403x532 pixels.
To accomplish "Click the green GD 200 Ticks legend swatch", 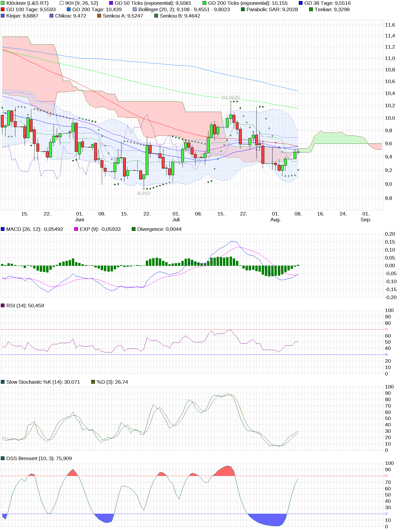I will 204,3.
